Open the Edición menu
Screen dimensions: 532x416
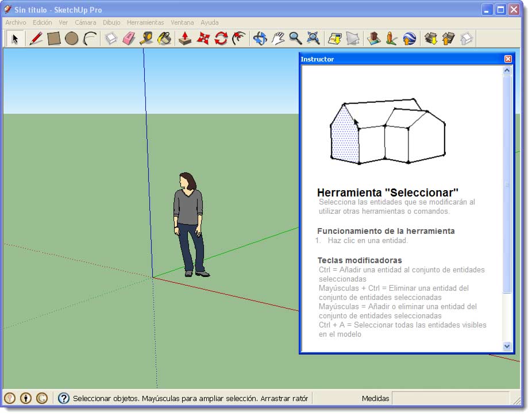coord(43,22)
